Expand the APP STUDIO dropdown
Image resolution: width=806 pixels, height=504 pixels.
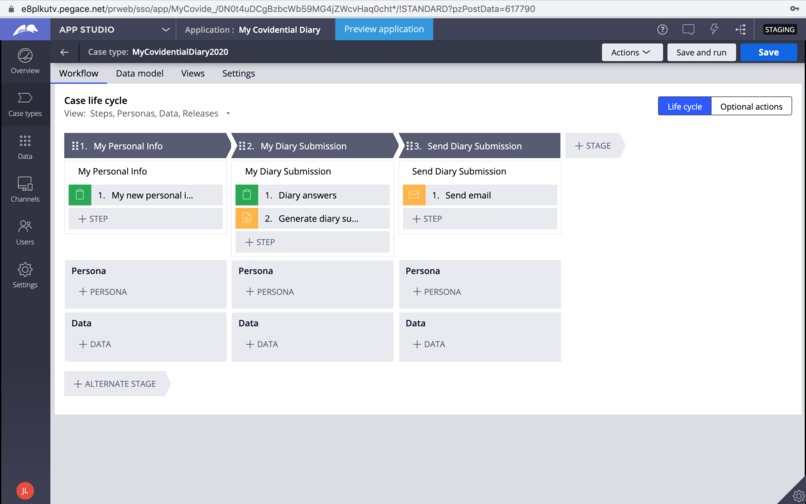click(x=166, y=30)
